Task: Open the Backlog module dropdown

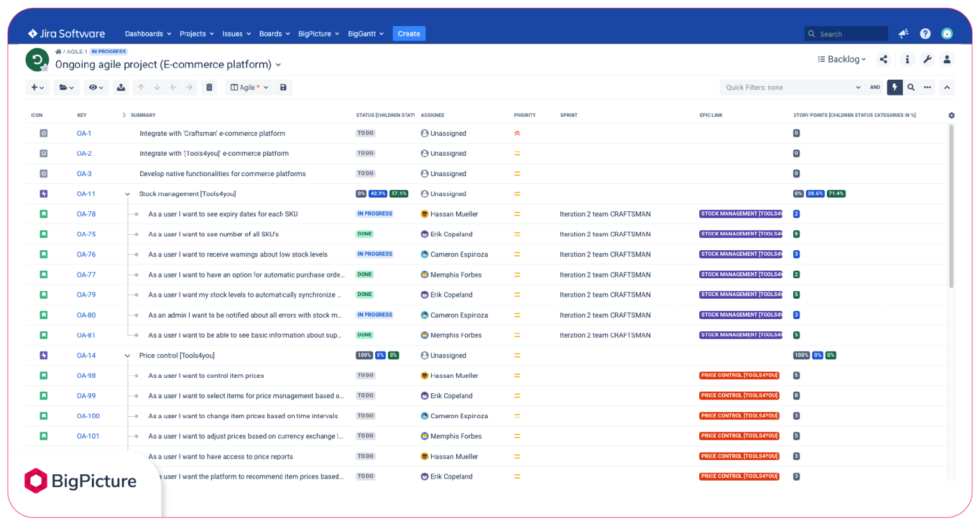Action: 842,59
